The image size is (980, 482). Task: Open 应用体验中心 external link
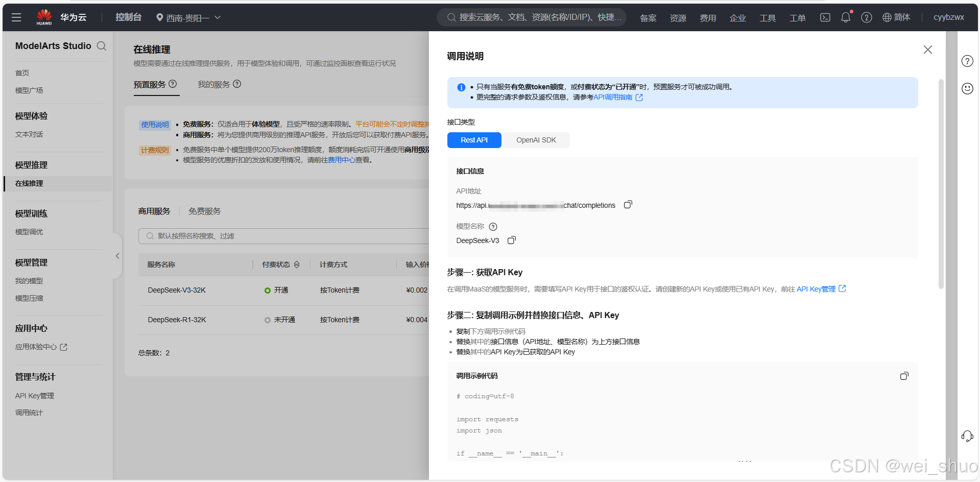coord(41,347)
